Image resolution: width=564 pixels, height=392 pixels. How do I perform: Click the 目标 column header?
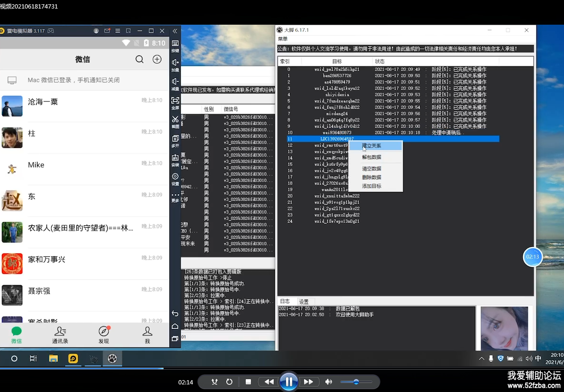coord(337,62)
